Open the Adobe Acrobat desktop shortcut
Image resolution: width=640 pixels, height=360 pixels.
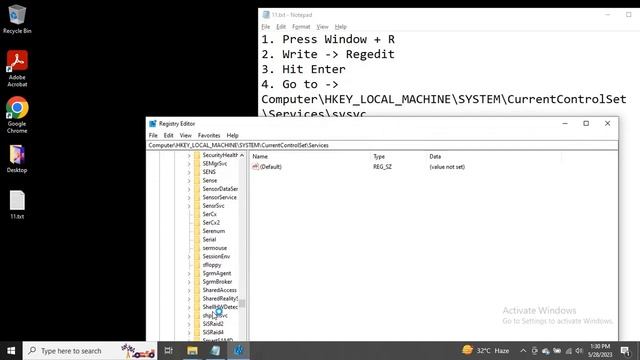17,68
